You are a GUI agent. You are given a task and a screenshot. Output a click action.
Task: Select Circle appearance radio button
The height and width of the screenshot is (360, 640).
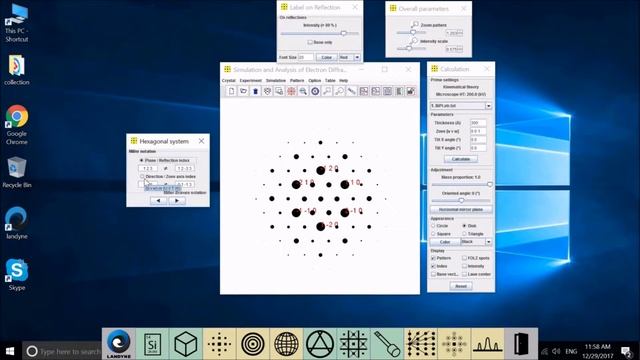(x=433, y=226)
